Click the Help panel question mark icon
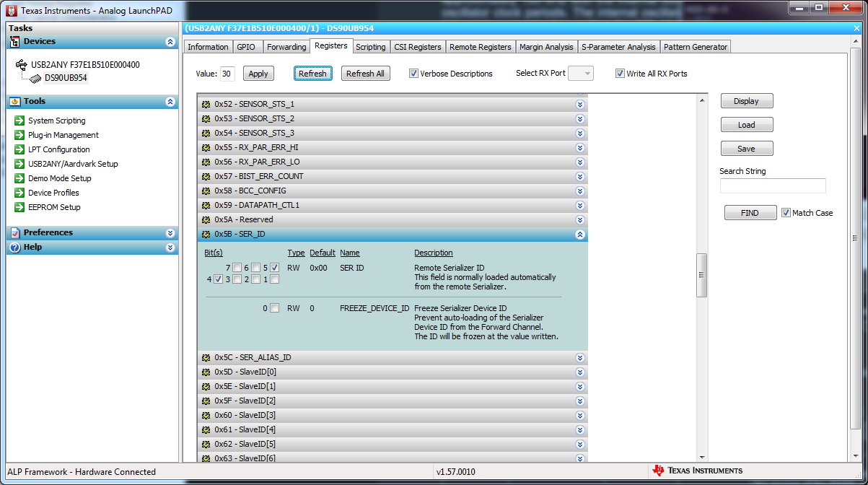The width and height of the screenshot is (868, 485). [x=15, y=248]
